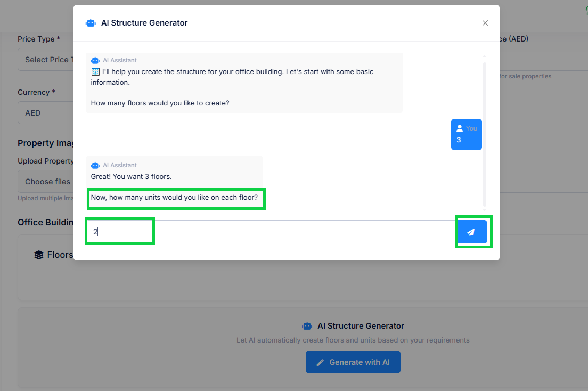Viewport: 588px width, 391px height.
Task: Click the Generate with AI button label
Action: [x=360, y=362]
